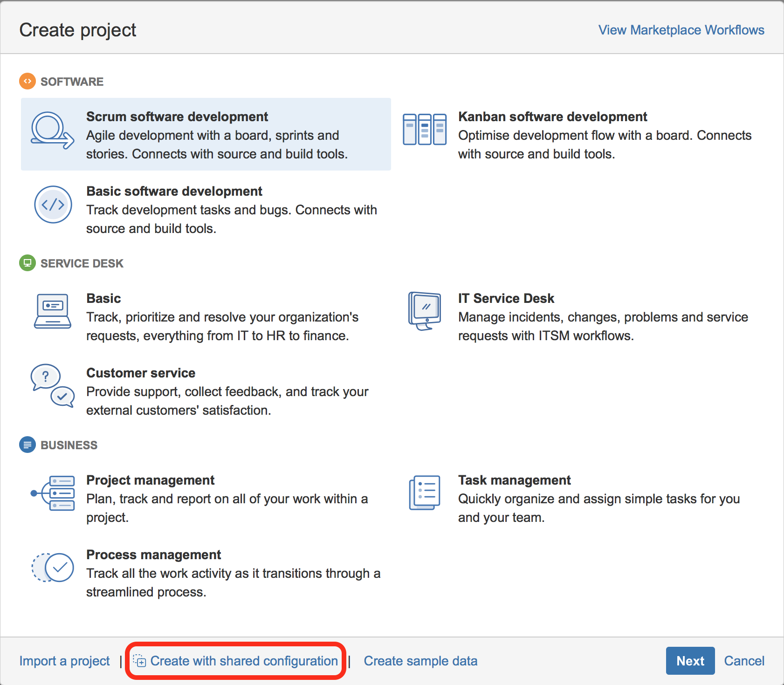Click View Marketplace Workflows
The height and width of the screenshot is (685, 784).
pos(681,29)
